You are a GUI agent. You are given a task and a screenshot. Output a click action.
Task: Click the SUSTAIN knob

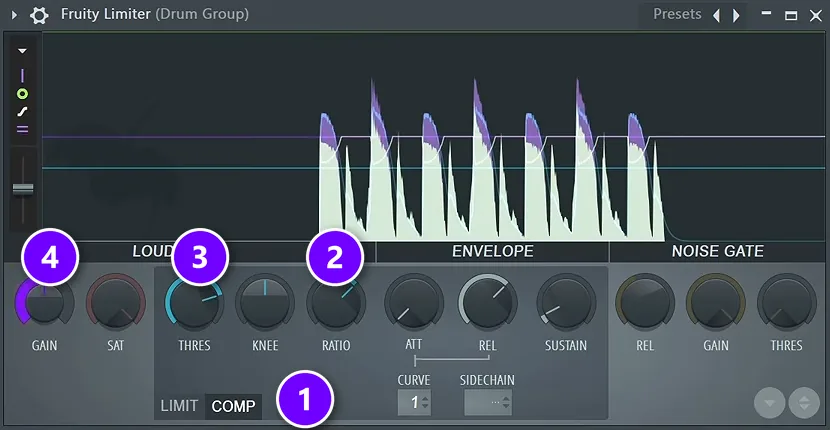tap(566, 302)
